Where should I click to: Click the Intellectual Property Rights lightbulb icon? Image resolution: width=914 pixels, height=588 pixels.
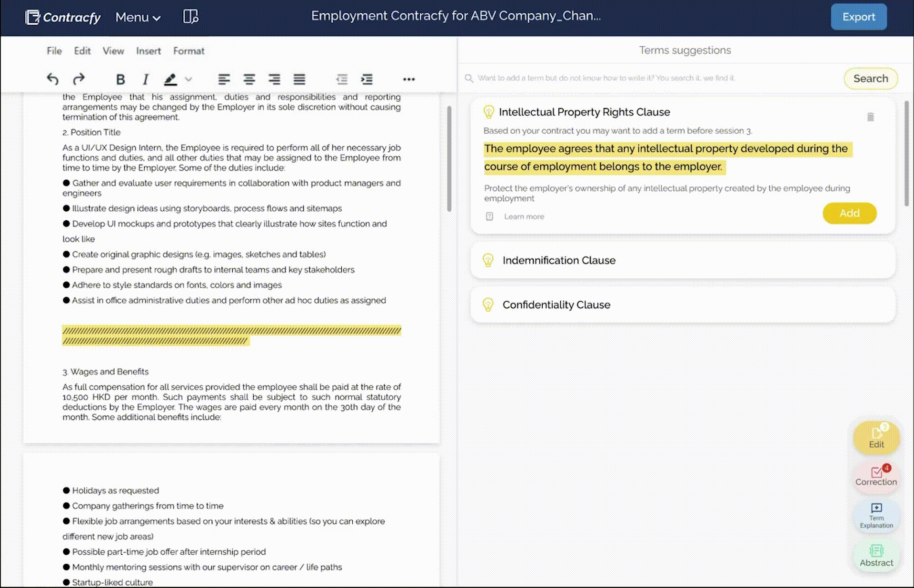click(488, 112)
